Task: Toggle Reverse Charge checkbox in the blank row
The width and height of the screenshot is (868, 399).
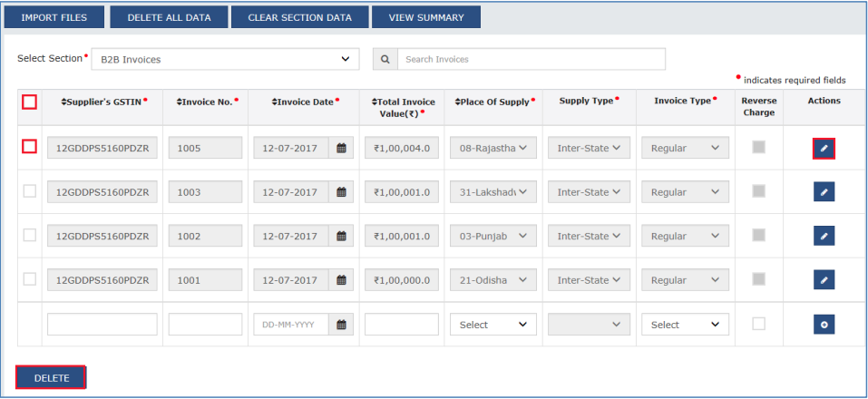Action: tap(758, 324)
